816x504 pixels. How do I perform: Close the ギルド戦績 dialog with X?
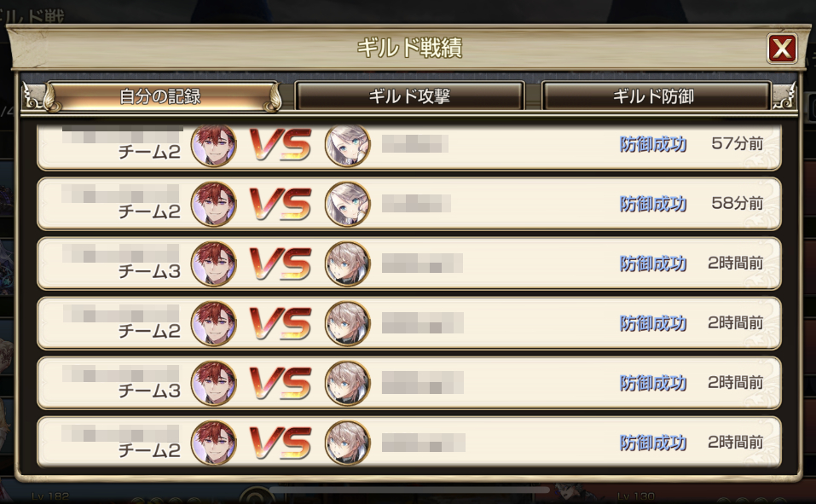tap(782, 49)
